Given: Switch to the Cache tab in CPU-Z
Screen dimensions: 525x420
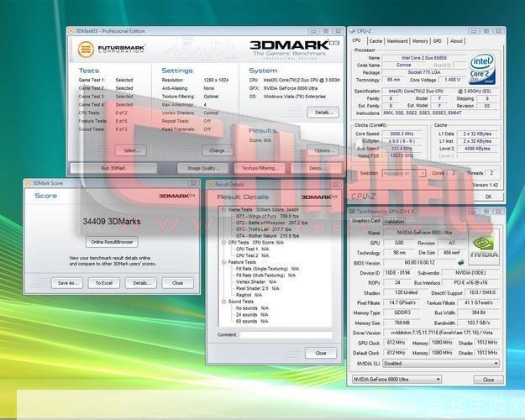Looking at the screenshot, I should point(375,41).
